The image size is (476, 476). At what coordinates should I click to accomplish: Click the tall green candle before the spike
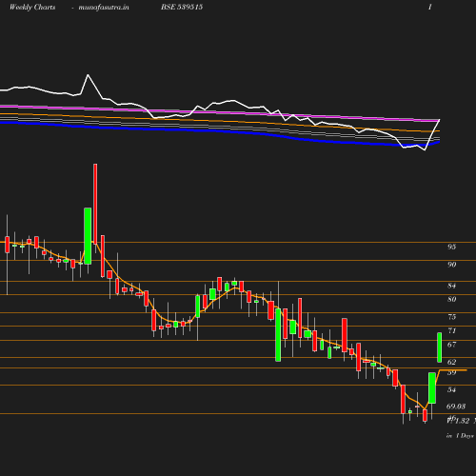(x=88, y=236)
